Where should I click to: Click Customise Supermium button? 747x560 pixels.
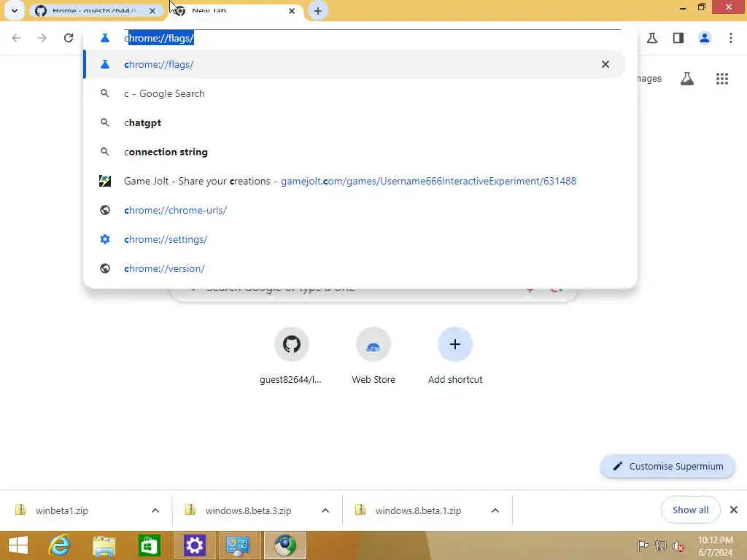point(668,466)
